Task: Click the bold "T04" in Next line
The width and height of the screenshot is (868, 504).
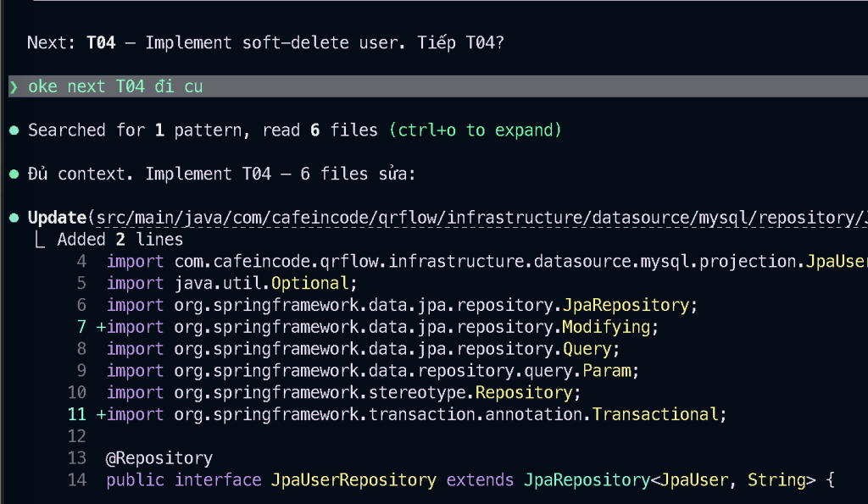Action: tap(101, 42)
